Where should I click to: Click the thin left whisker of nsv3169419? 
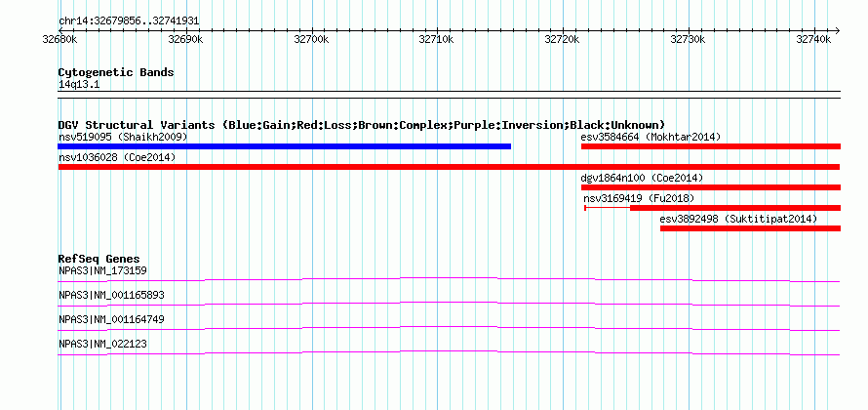pos(608,208)
